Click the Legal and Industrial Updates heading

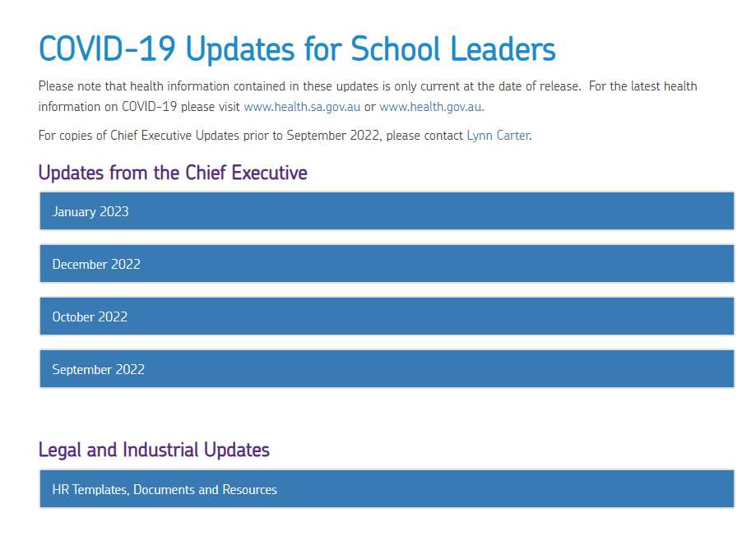click(154, 450)
